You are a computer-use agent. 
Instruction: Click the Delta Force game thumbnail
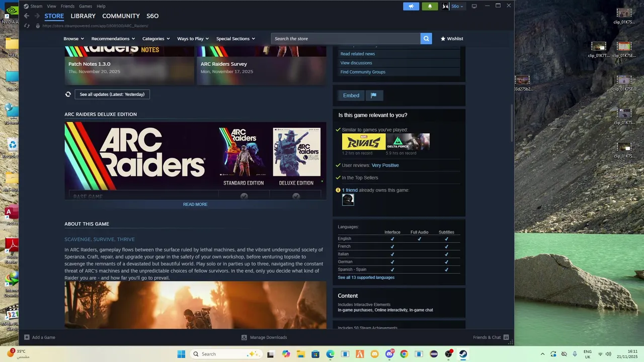(408, 142)
